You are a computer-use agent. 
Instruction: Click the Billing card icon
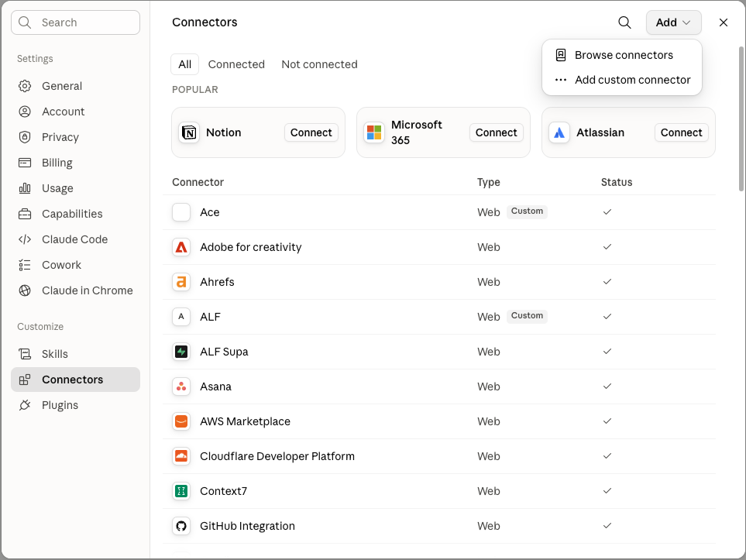pos(25,163)
